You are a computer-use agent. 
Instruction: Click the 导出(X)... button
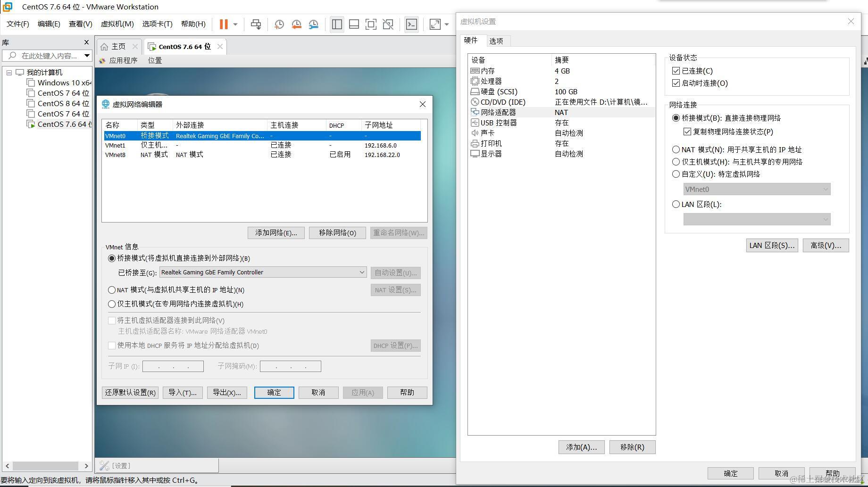(227, 392)
